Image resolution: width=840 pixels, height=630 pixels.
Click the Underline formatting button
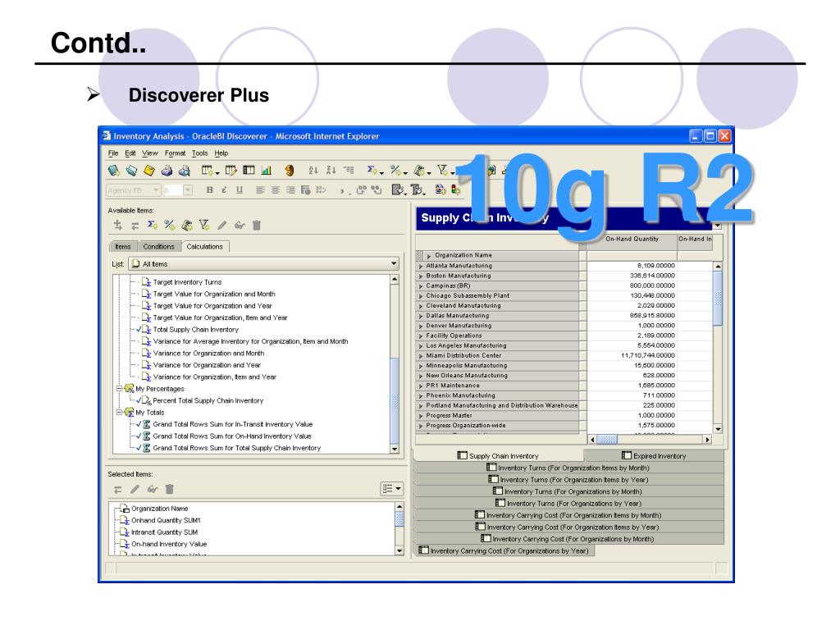click(x=239, y=189)
